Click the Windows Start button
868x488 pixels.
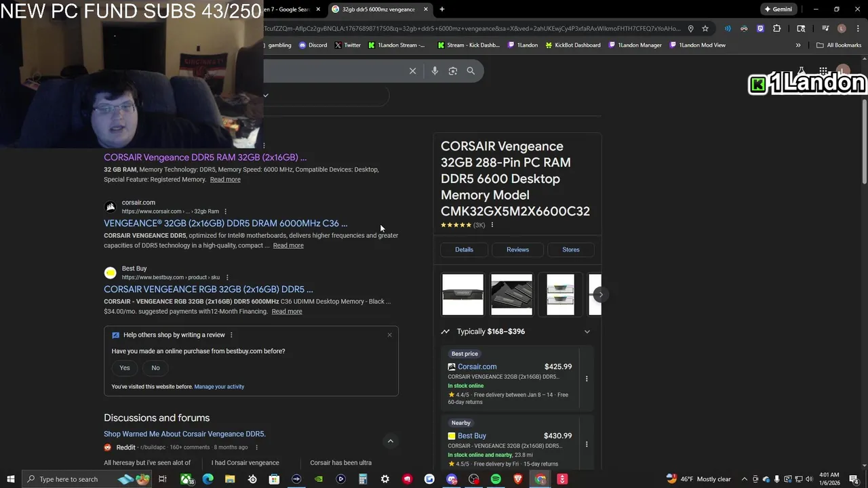click(x=10, y=479)
